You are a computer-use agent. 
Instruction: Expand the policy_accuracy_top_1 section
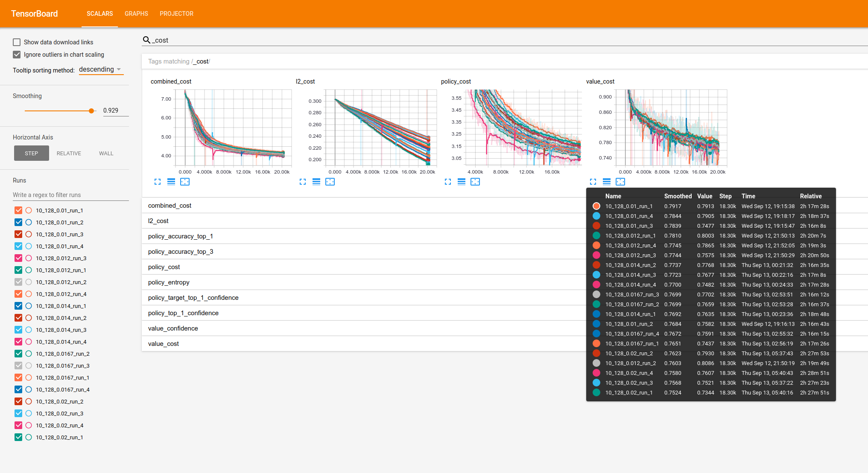pyautogui.click(x=180, y=236)
